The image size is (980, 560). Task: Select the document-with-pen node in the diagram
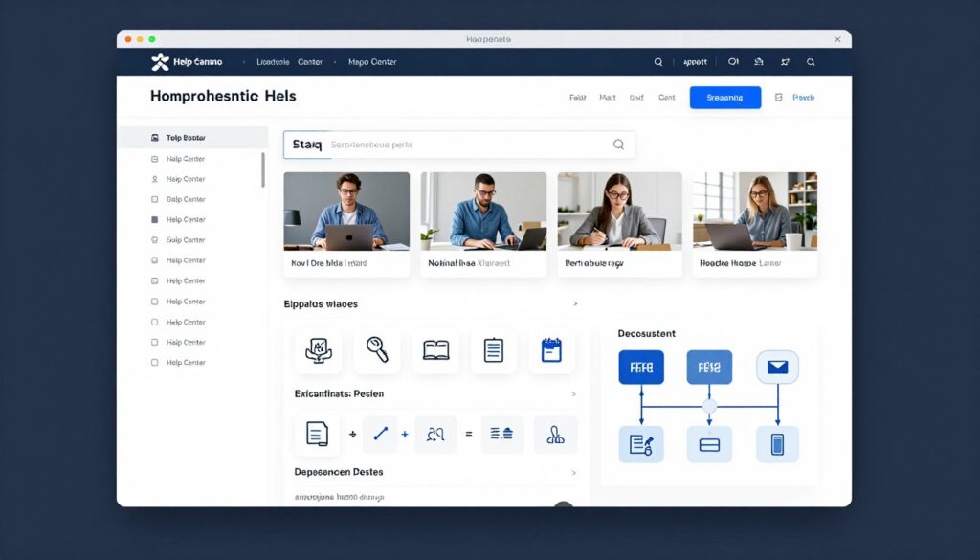pyautogui.click(x=641, y=444)
